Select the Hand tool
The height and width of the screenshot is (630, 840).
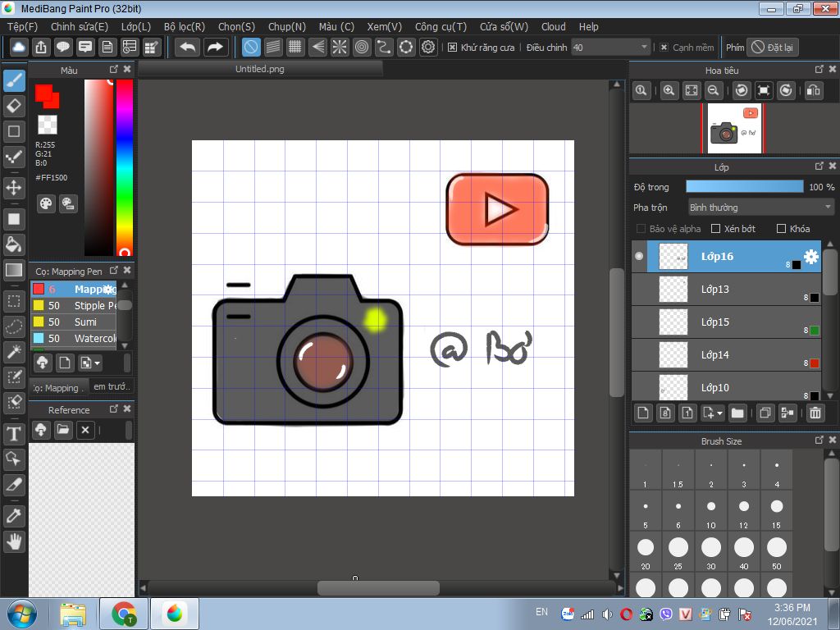point(14,541)
